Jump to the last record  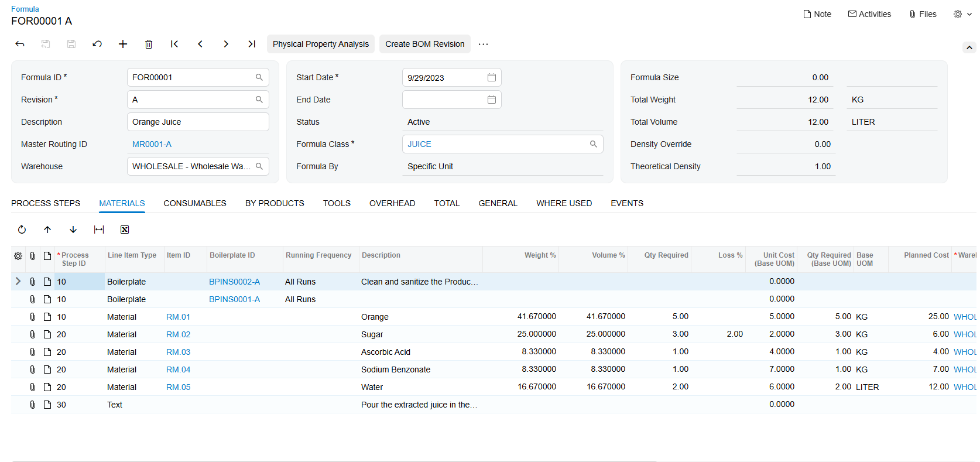click(x=252, y=44)
